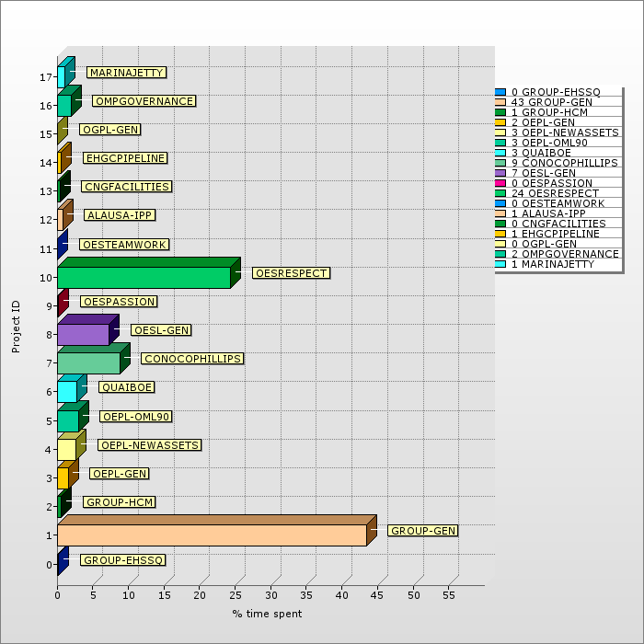Click the OEPL-NEWASSETS data label in the chart
644x644 pixels.
click(150, 444)
